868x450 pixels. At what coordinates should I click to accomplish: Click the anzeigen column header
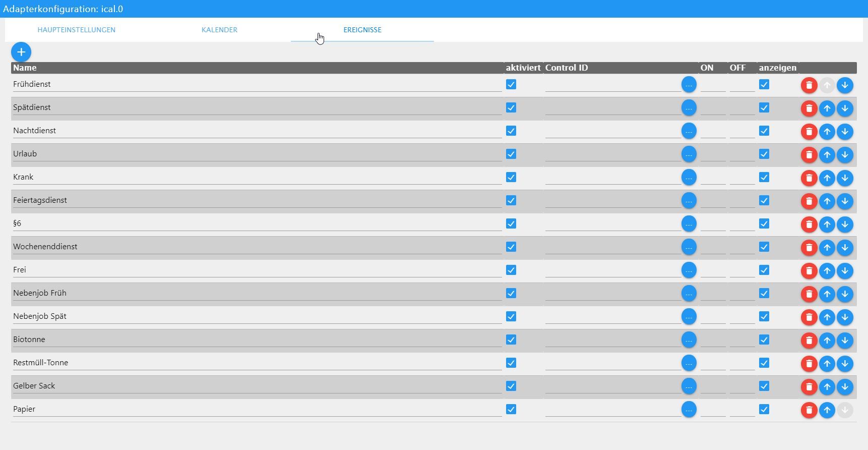click(778, 68)
